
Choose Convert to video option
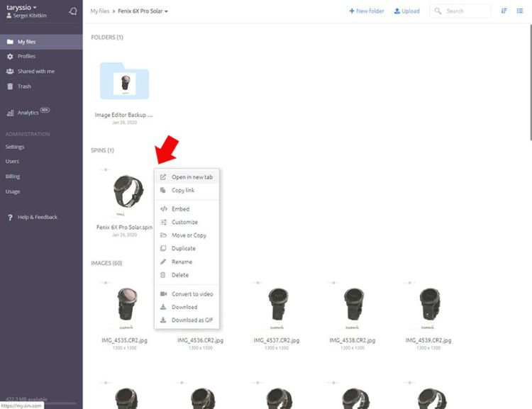point(187,293)
